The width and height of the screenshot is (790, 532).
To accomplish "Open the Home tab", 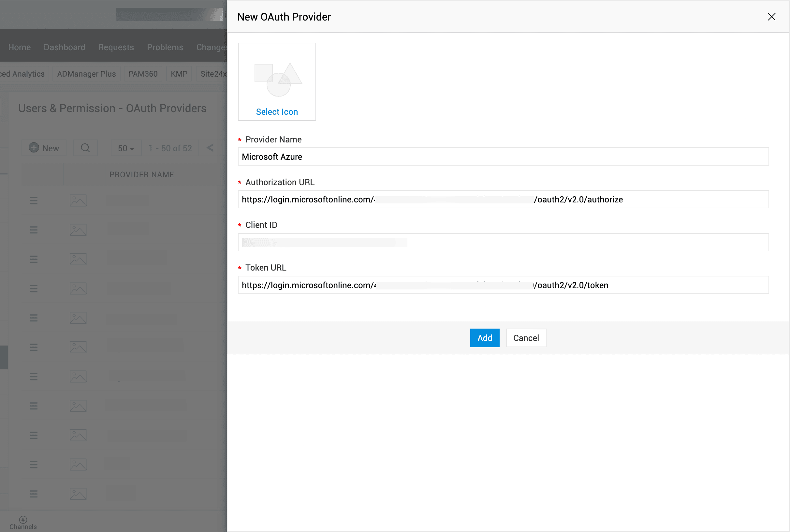I will (19, 47).
